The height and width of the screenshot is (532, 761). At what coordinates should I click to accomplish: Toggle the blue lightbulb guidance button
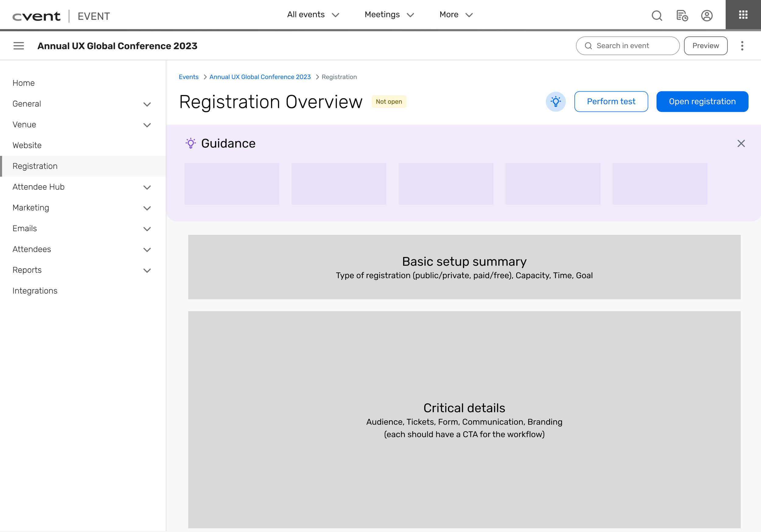coord(556,101)
